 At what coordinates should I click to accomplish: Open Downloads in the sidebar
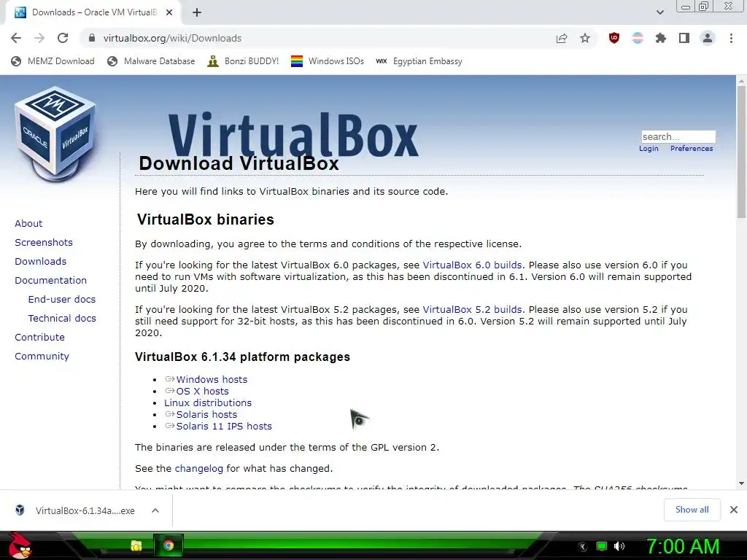(x=41, y=262)
